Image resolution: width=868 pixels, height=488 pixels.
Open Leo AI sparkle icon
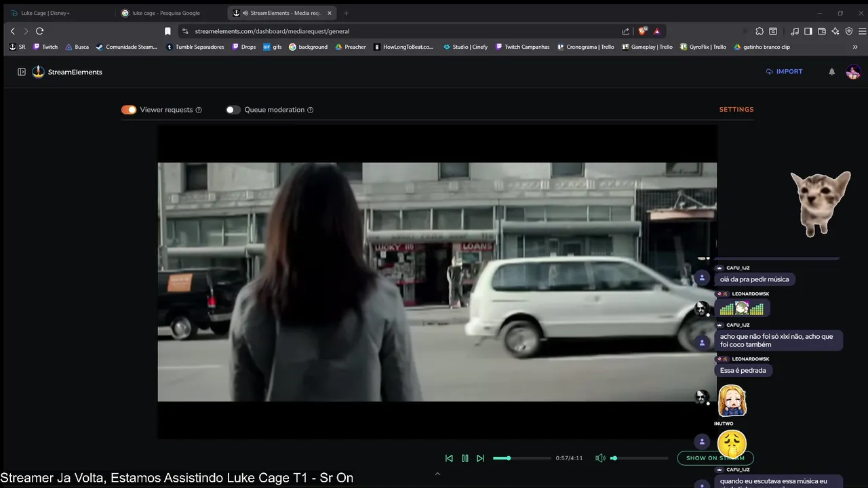point(835,31)
